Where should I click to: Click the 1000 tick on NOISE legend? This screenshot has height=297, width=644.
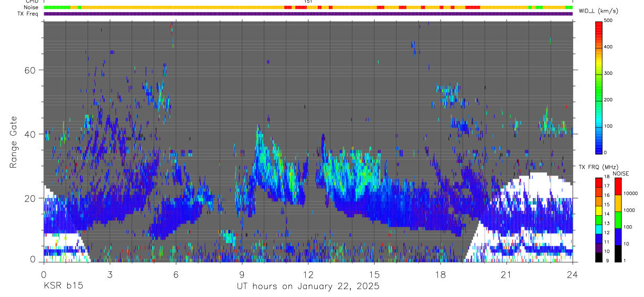629,211
